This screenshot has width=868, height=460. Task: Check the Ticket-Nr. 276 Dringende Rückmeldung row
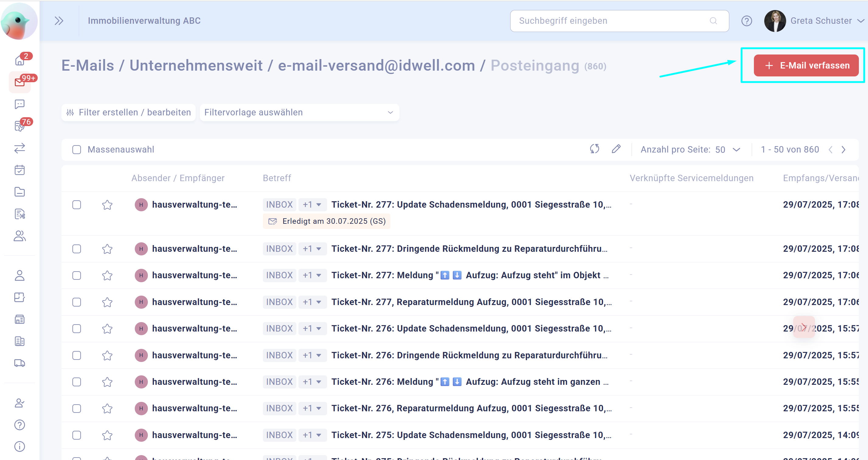(76, 356)
